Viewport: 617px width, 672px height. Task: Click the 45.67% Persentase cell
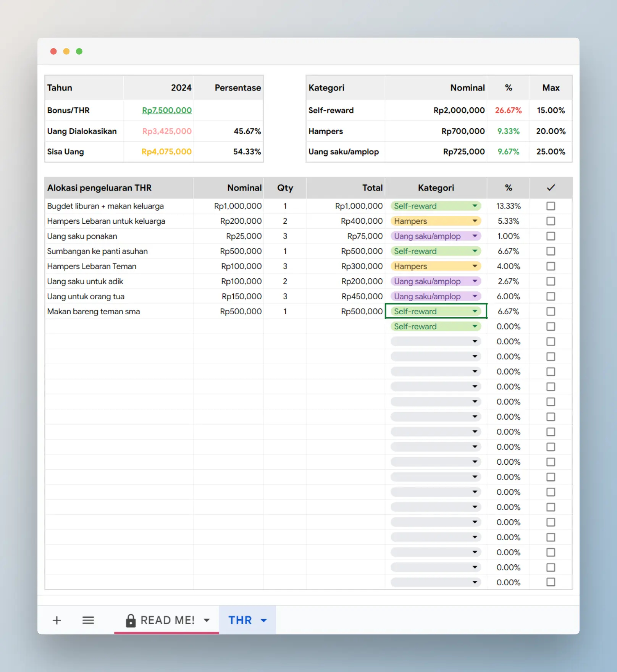[x=228, y=131]
